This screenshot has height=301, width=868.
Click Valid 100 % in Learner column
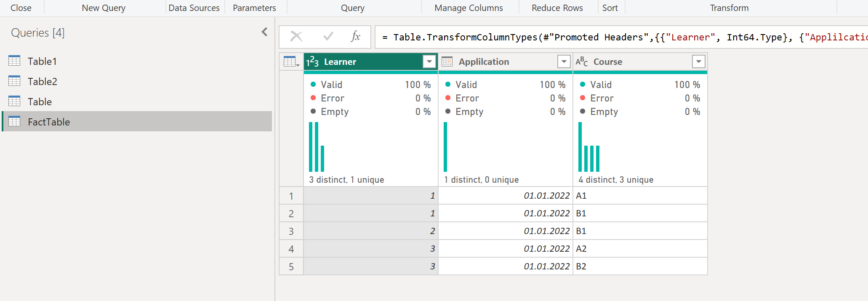coord(370,85)
